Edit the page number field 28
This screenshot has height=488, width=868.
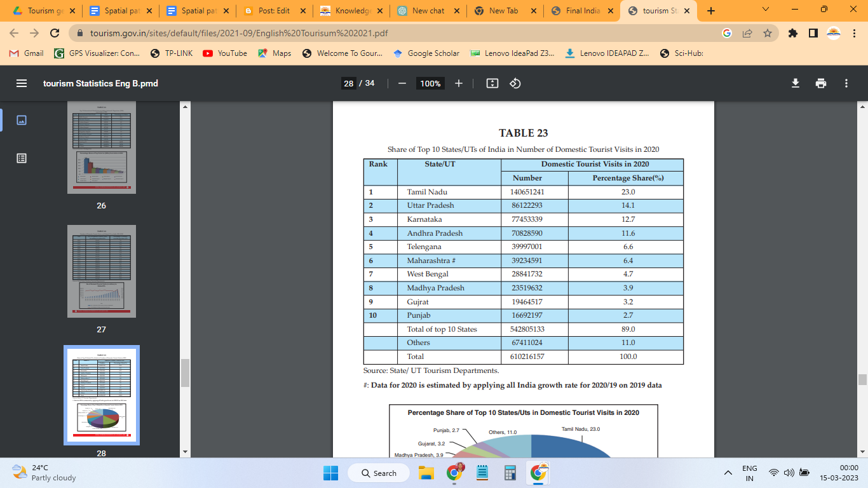click(348, 83)
